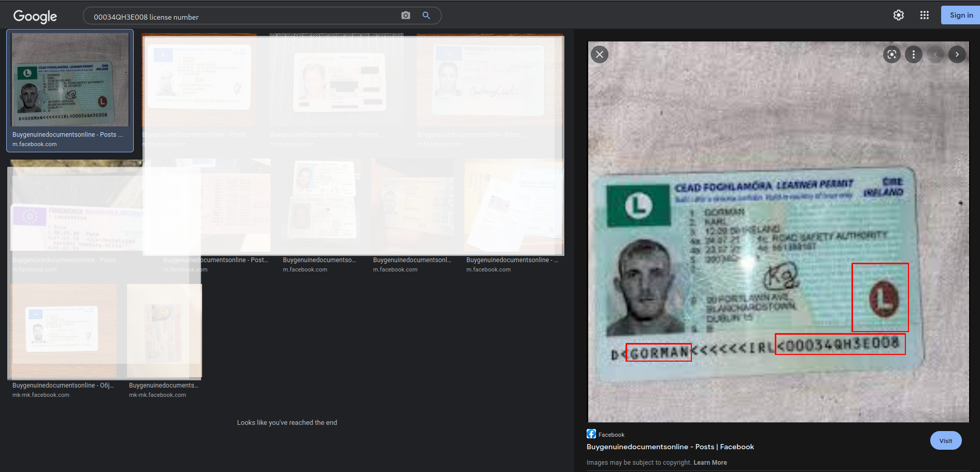The width and height of the screenshot is (980, 472).
Task: Click the Google logo
Action: click(35, 17)
